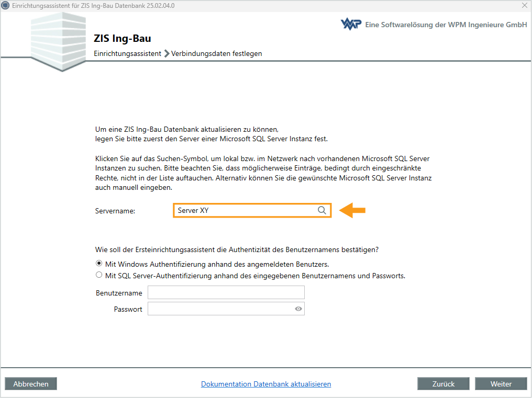Open SQL Server instance search via magnifier icon
This screenshot has height=398, width=532.
pyautogui.click(x=322, y=210)
